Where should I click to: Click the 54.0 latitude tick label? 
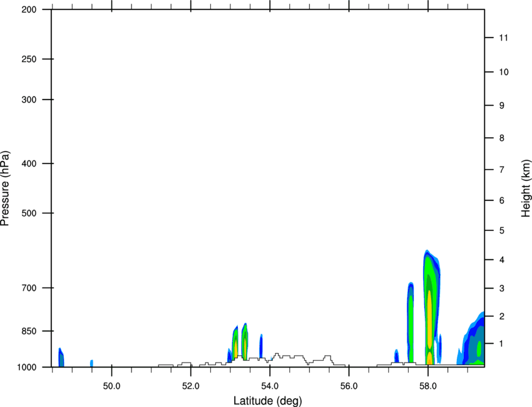point(270,386)
